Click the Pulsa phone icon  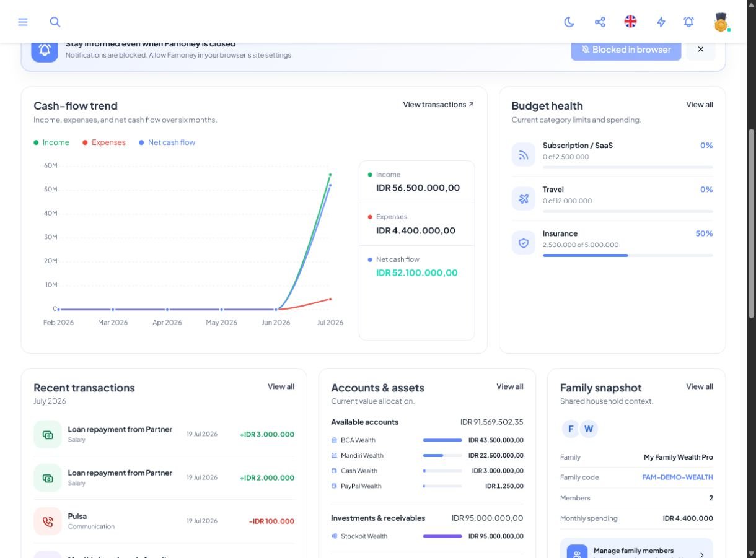tap(48, 521)
